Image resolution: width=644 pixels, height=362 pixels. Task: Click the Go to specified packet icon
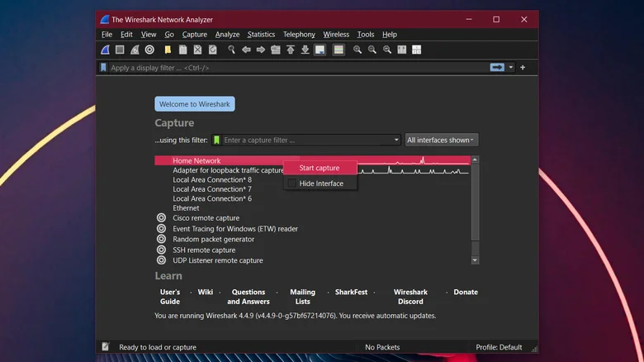point(276,50)
